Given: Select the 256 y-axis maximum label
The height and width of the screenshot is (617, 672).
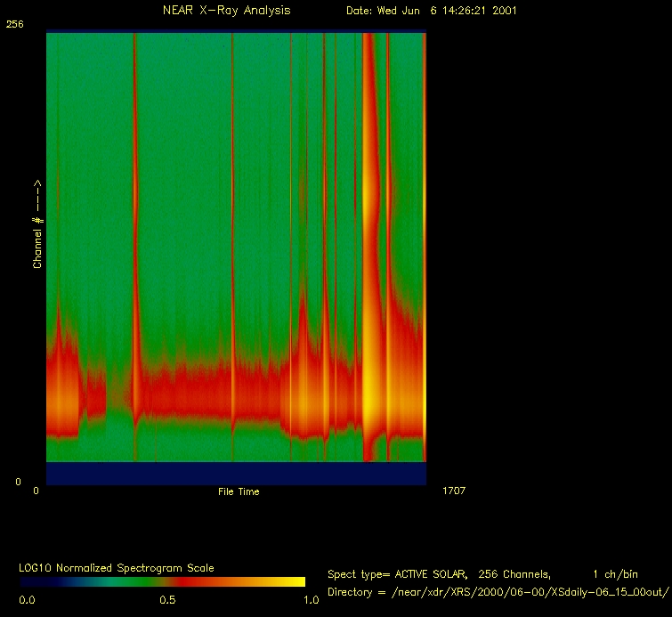Looking at the screenshot, I should pyautogui.click(x=15, y=25).
